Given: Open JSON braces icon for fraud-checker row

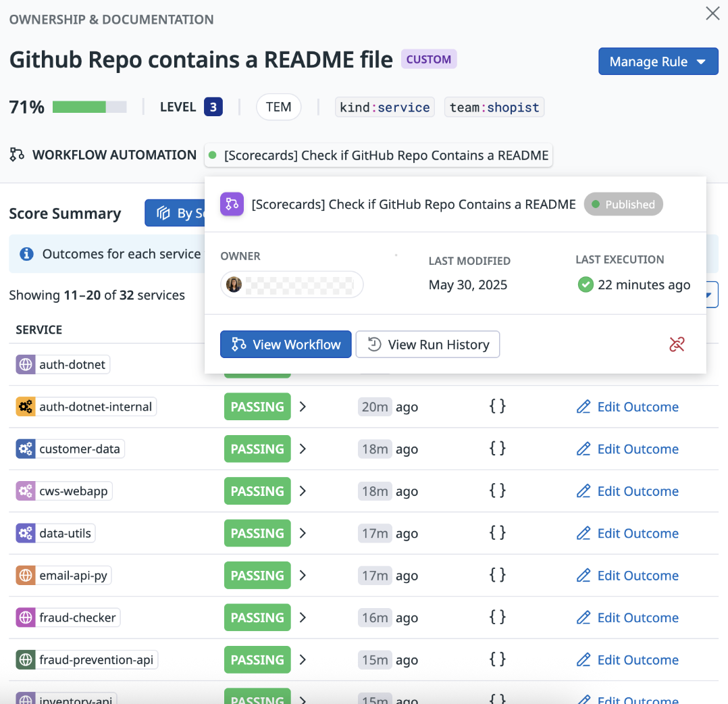Looking at the screenshot, I should click(x=497, y=618).
